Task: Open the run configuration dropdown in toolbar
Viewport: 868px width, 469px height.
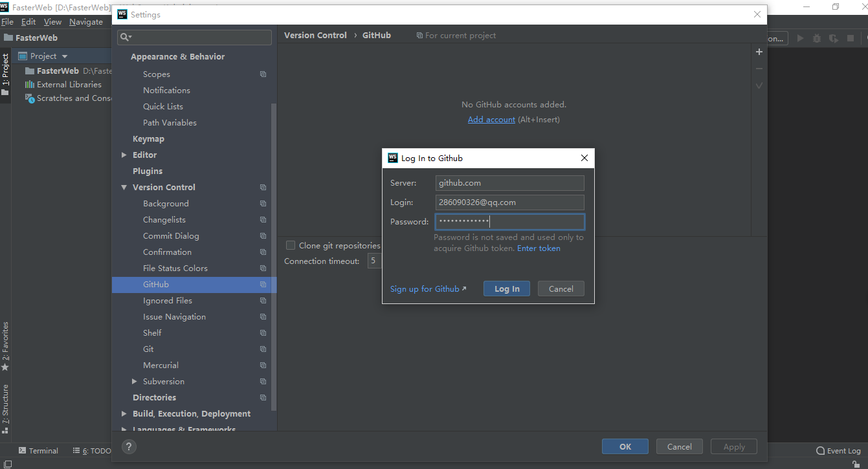Action: 777,38
